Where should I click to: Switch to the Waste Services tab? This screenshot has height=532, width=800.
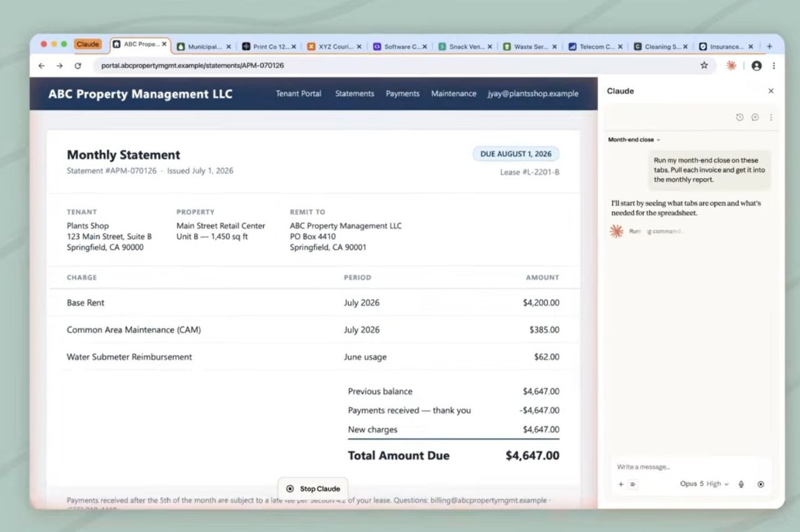pyautogui.click(x=530, y=47)
